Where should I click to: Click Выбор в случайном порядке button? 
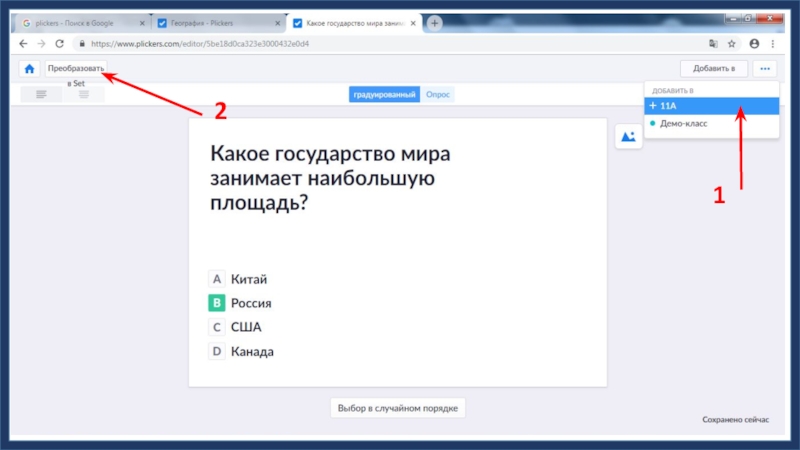[398, 408]
